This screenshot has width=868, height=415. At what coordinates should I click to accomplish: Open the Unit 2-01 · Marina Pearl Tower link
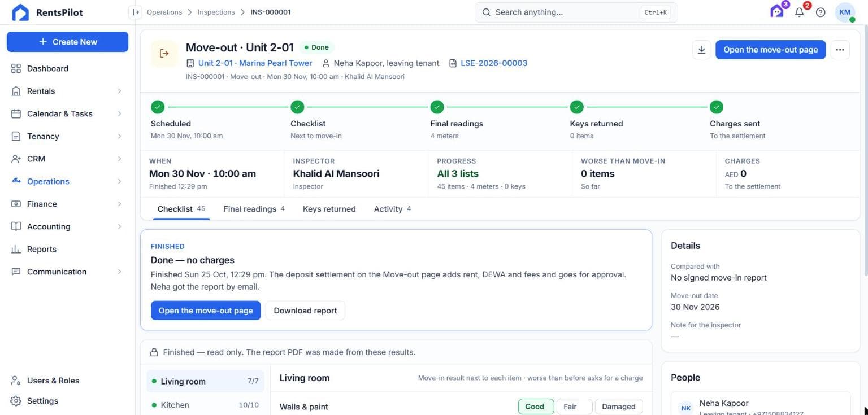255,63
